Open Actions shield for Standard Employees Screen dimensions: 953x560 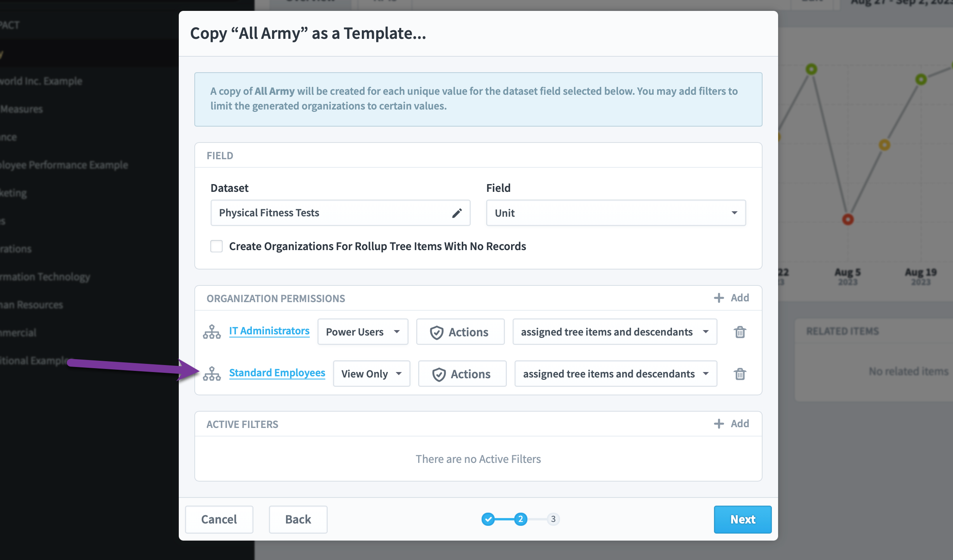462,374
